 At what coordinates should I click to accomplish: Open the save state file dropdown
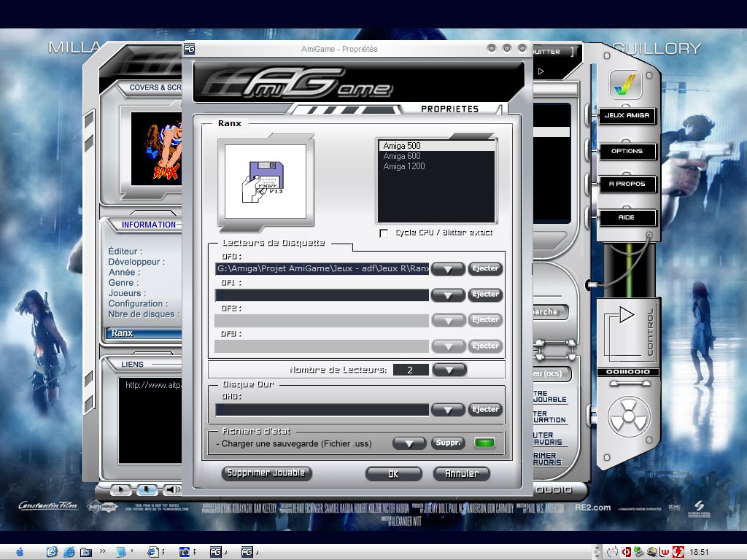pyautogui.click(x=409, y=444)
